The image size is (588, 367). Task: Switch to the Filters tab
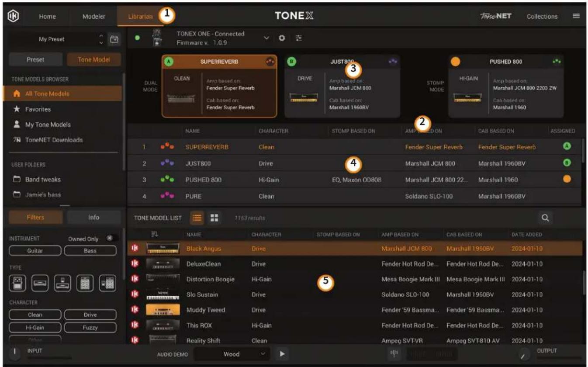click(35, 217)
